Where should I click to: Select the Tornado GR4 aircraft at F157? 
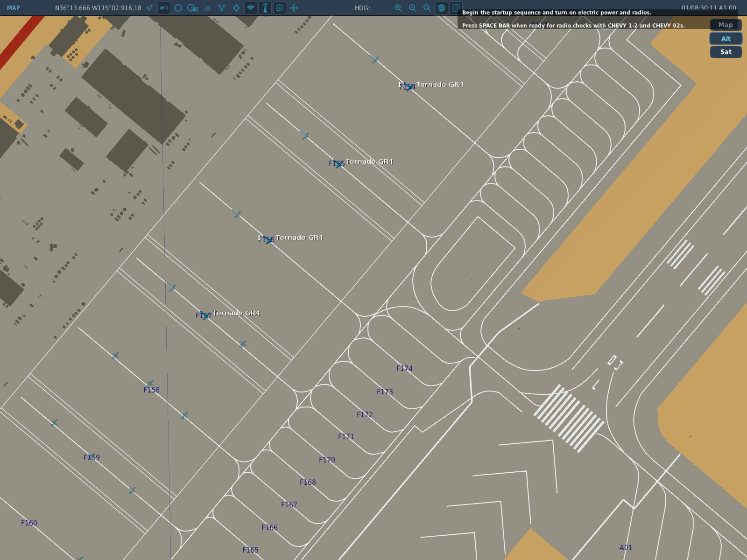point(206,315)
